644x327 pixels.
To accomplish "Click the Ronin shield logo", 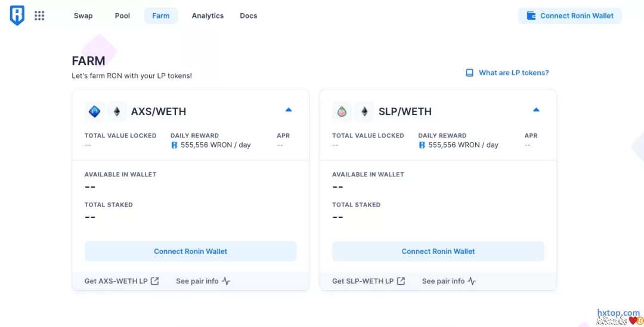I will (x=17, y=16).
